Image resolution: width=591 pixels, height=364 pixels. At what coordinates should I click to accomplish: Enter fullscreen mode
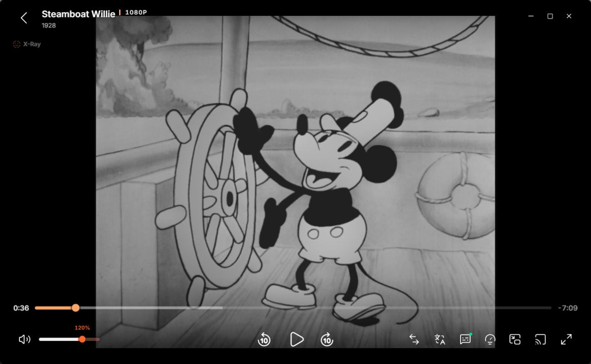coord(566,339)
